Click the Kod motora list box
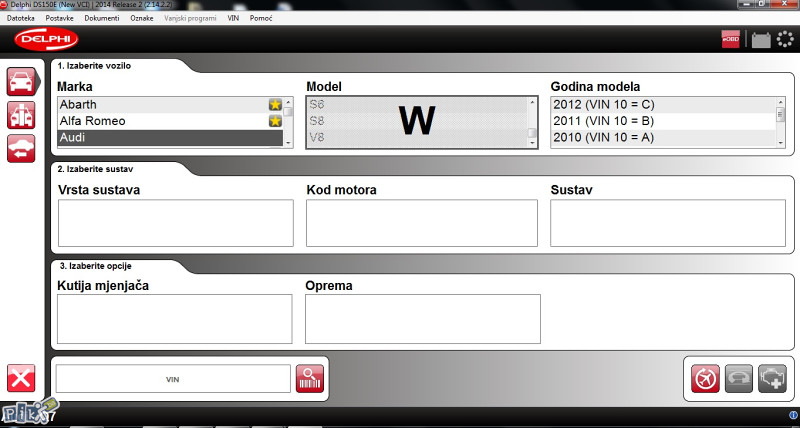Screen dimensions: 800x428 tap(421, 223)
